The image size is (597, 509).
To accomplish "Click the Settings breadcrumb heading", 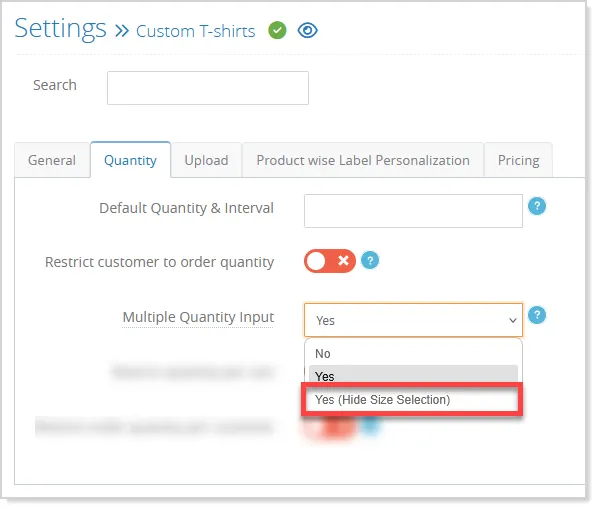I will (61, 29).
